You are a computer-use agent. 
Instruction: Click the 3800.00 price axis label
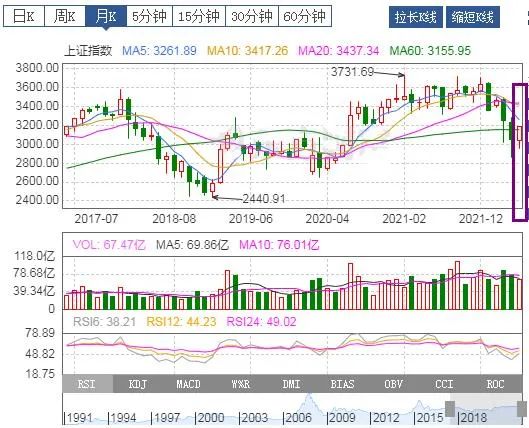coord(37,68)
